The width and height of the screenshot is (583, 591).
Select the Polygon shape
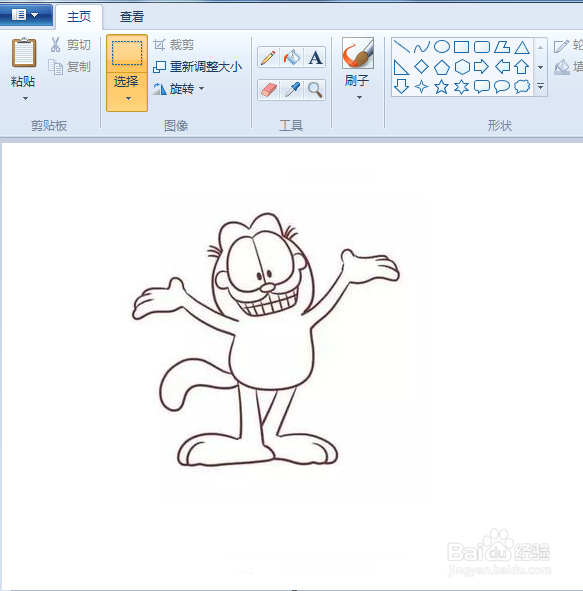point(502,47)
